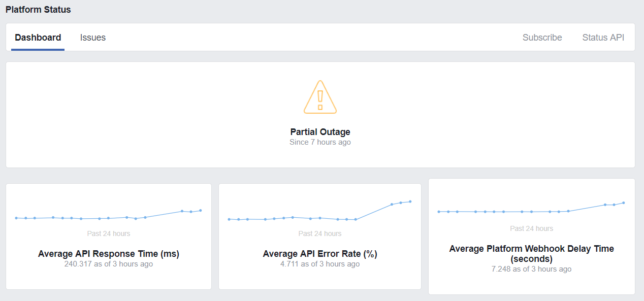Click the last data point on Error Rate chart

click(410, 202)
